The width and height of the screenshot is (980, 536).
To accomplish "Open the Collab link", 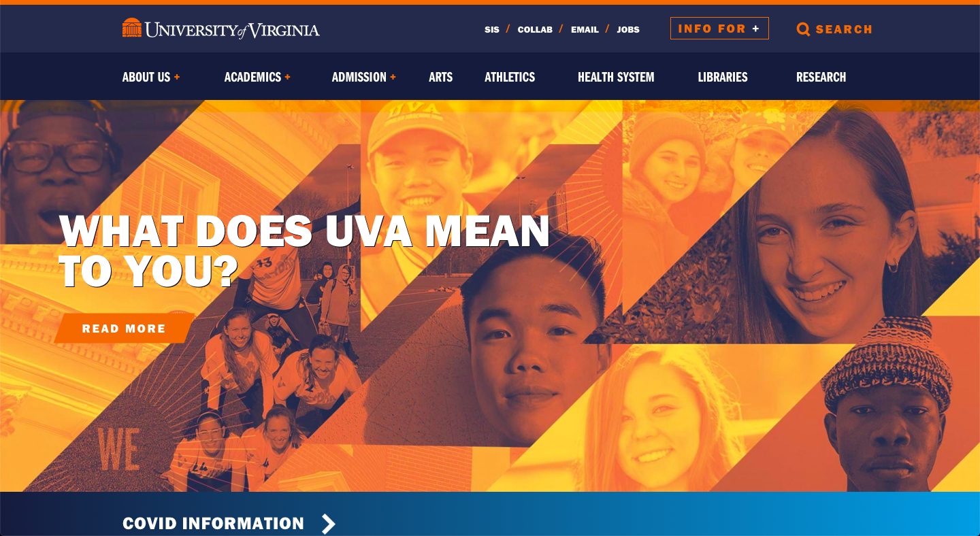I will tap(535, 30).
